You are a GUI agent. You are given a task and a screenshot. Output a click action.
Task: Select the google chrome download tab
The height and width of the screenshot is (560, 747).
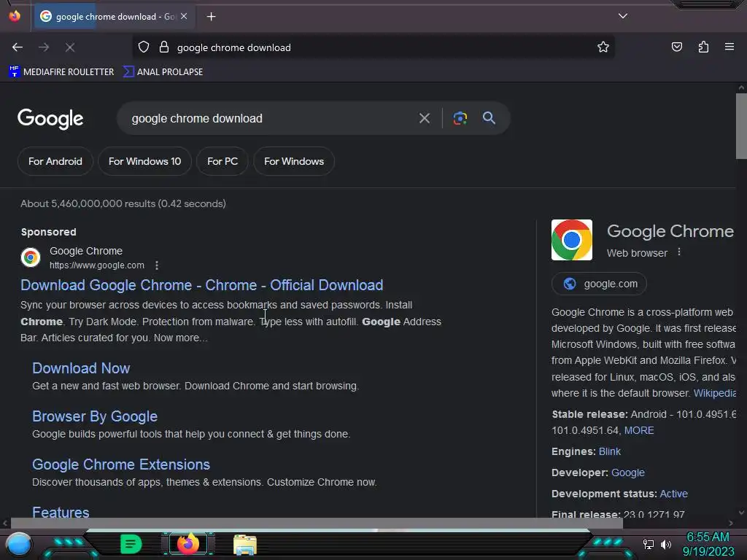(x=113, y=16)
